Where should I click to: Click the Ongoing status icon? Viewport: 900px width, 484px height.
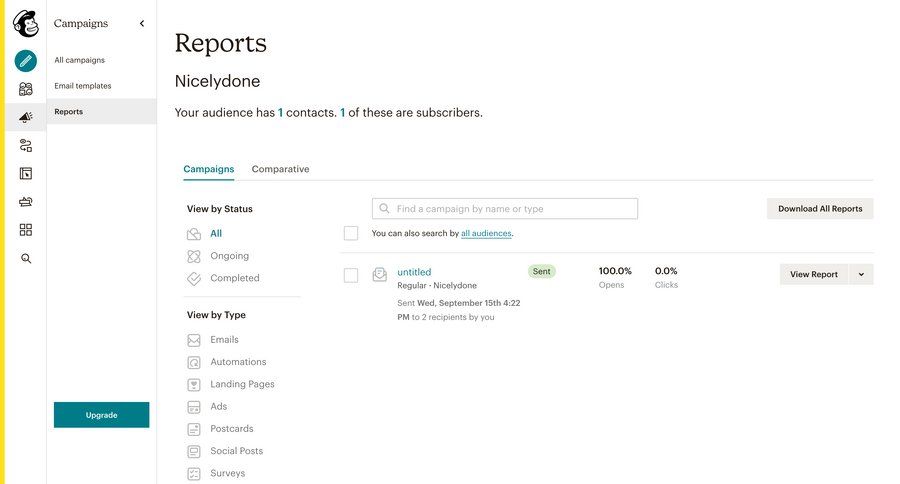194,256
